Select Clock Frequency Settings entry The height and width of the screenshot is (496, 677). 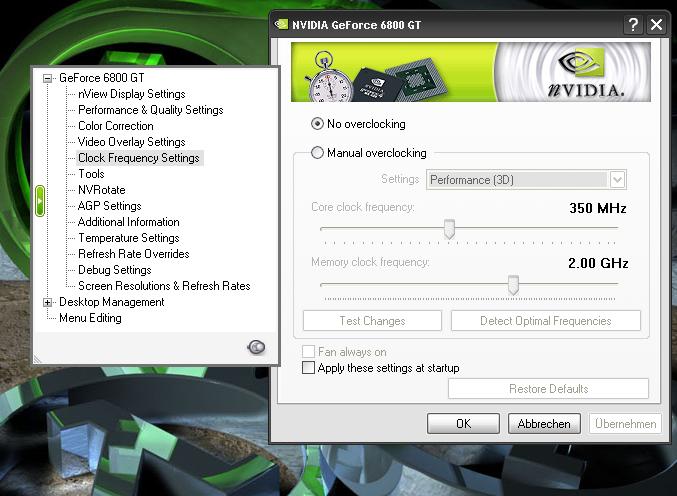pyautogui.click(x=139, y=158)
